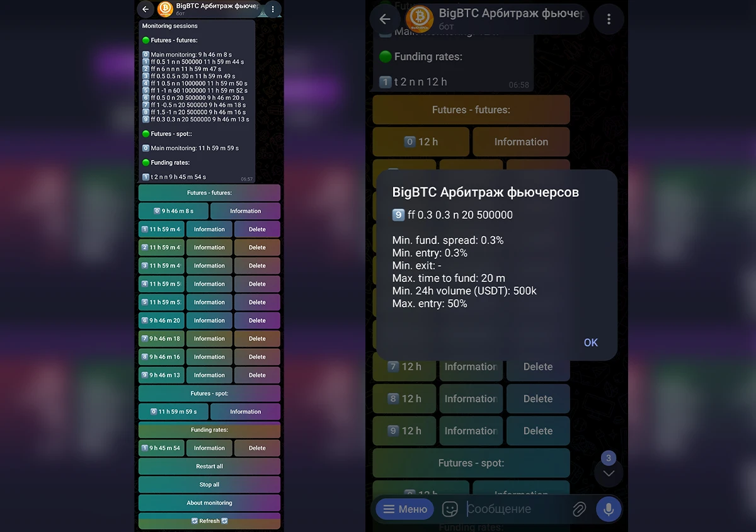Tap session 6 '9 h 46 m 20' button
This screenshot has width=756, height=532.
161,320
